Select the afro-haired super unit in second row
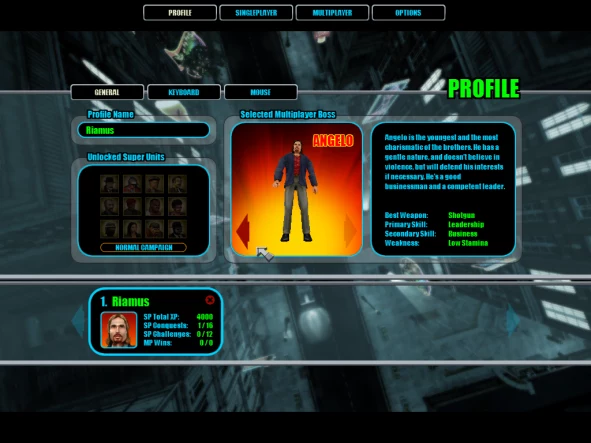 [x=177, y=206]
